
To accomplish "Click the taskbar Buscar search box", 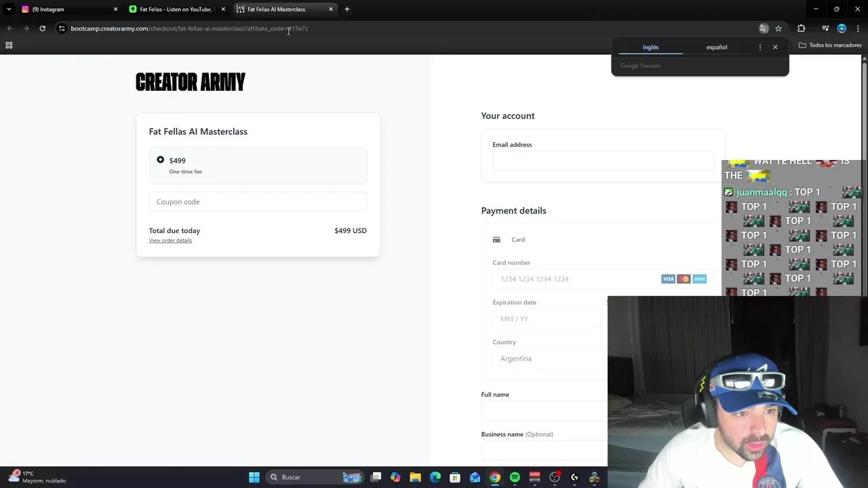I will pos(315,477).
